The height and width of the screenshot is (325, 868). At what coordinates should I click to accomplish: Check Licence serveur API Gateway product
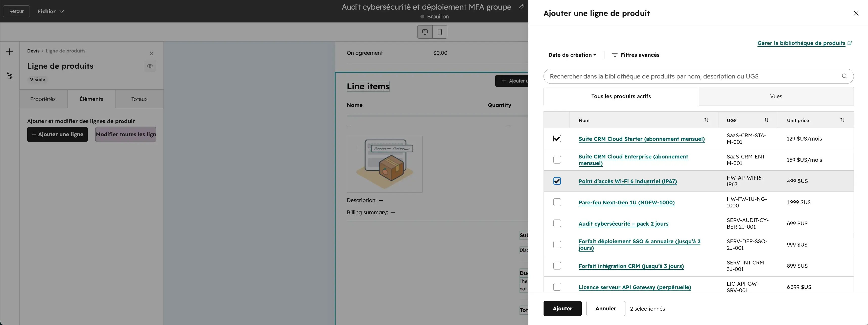pos(557,287)
